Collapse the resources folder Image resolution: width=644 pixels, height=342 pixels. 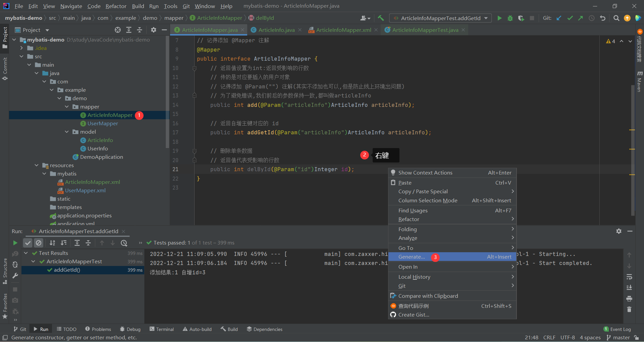pyautogui.click(x=37, y=165)
